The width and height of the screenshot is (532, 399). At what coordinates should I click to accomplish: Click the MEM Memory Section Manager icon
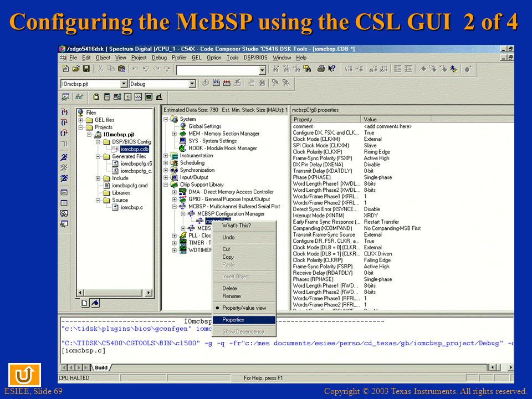point(183,134)
